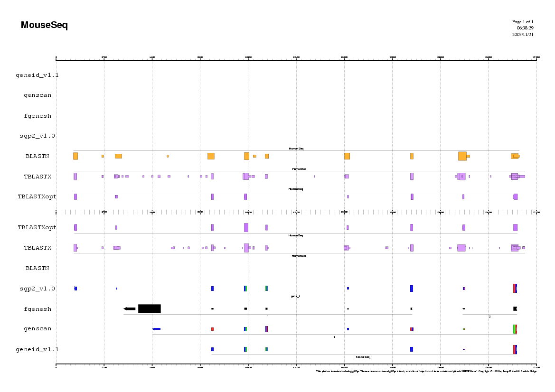Click the leftmost red exon in genscan track

[x=212, y=329]
